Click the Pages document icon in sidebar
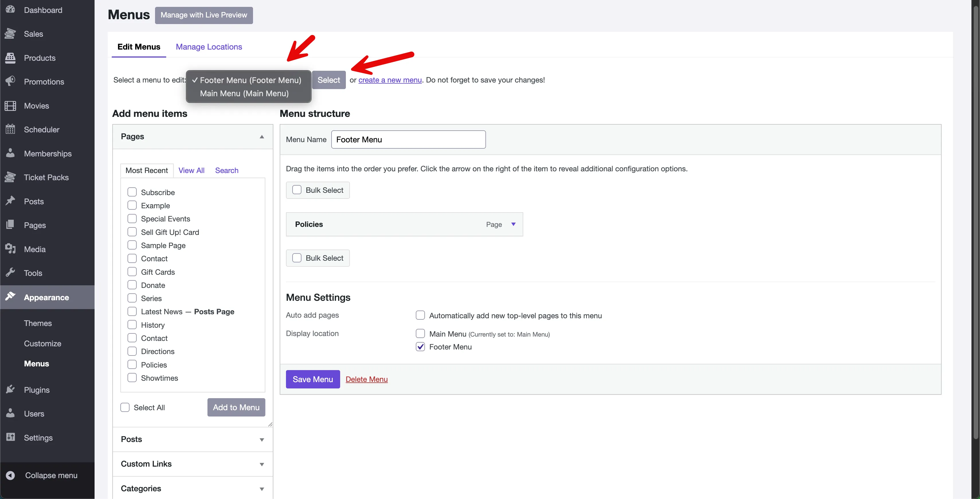The width and height of the screenshot is (980, 499). coord(10,225)
